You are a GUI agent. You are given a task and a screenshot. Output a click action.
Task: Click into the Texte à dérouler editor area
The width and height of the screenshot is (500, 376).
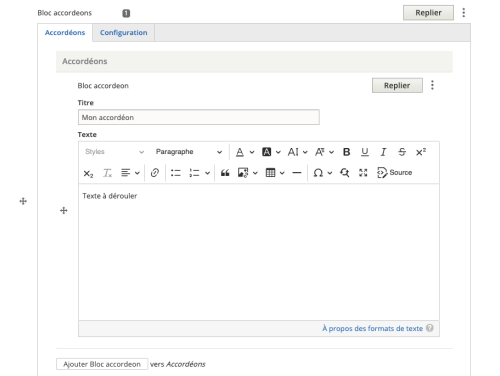(259, 252)
